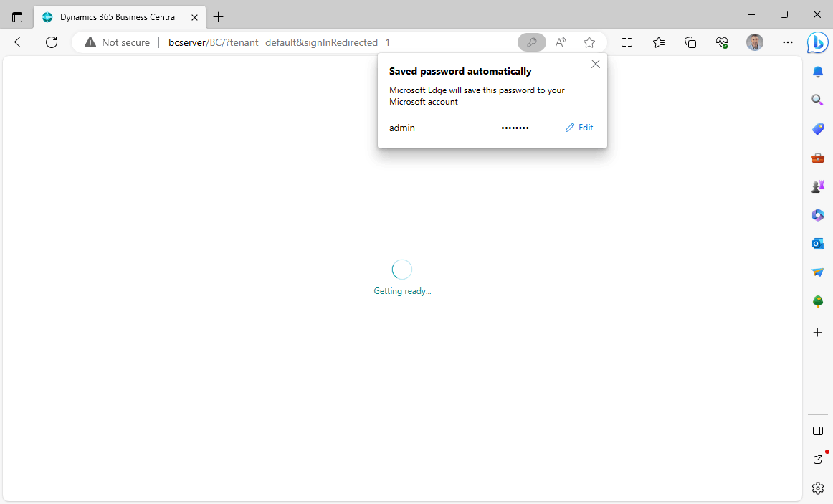Open the Favorites list
The image size is (833, 504).
tap(659, 42)
